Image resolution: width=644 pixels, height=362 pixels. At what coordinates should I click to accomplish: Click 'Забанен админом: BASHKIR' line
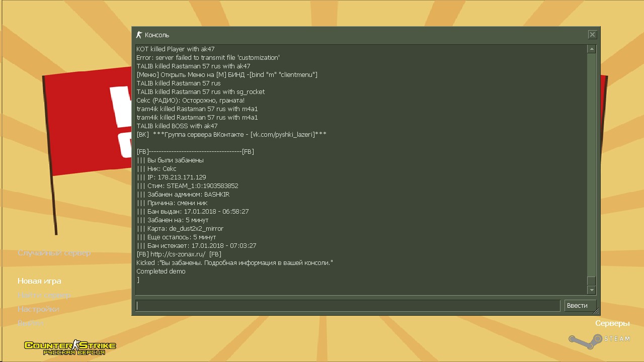point(183,195)
